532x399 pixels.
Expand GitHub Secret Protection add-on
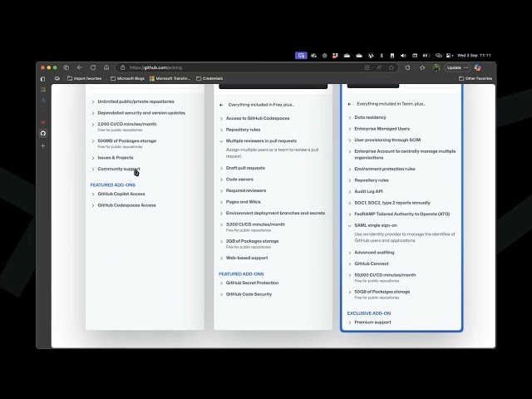[249, 283]
